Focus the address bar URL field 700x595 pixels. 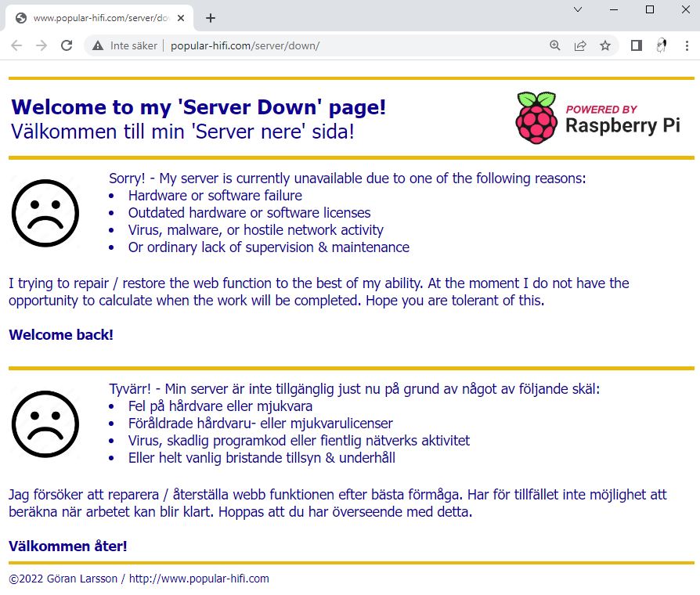pyautogui.click(x=352, y=45)
